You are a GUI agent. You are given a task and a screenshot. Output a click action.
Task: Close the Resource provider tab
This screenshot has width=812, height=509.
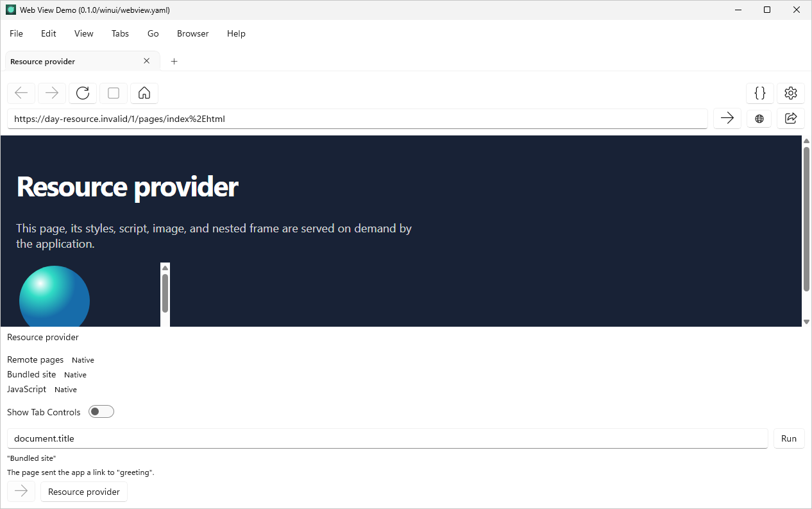(x=146, y=61)
